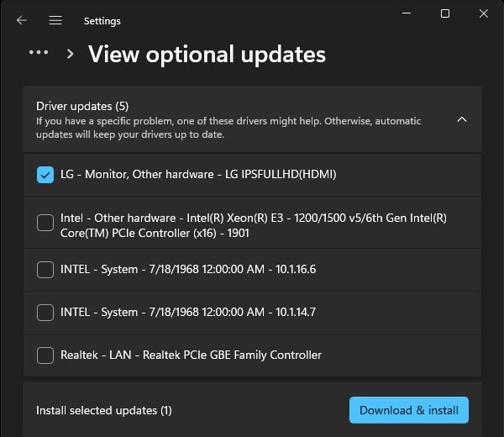Maximize the Settings window
The image size is (504, 437).
click(x=445, y=13)
